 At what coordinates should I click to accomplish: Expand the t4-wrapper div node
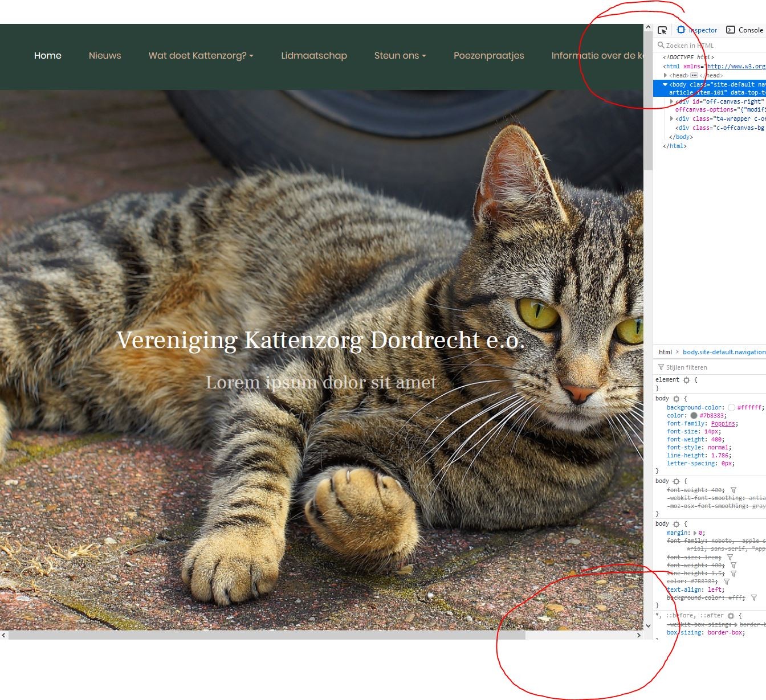[672, 118]
